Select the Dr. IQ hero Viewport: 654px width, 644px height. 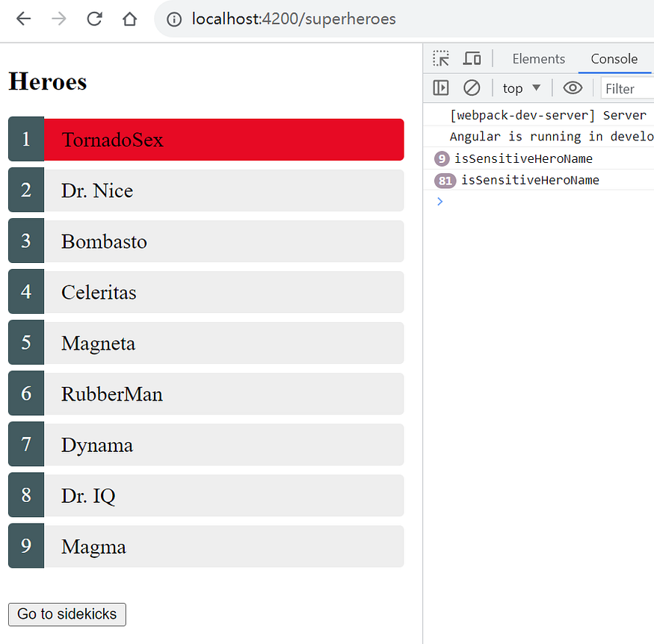(x=206, y=495)
